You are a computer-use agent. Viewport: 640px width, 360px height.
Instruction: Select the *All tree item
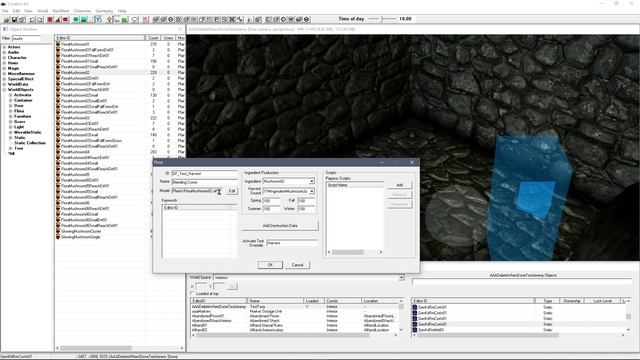tap(11, 154)
